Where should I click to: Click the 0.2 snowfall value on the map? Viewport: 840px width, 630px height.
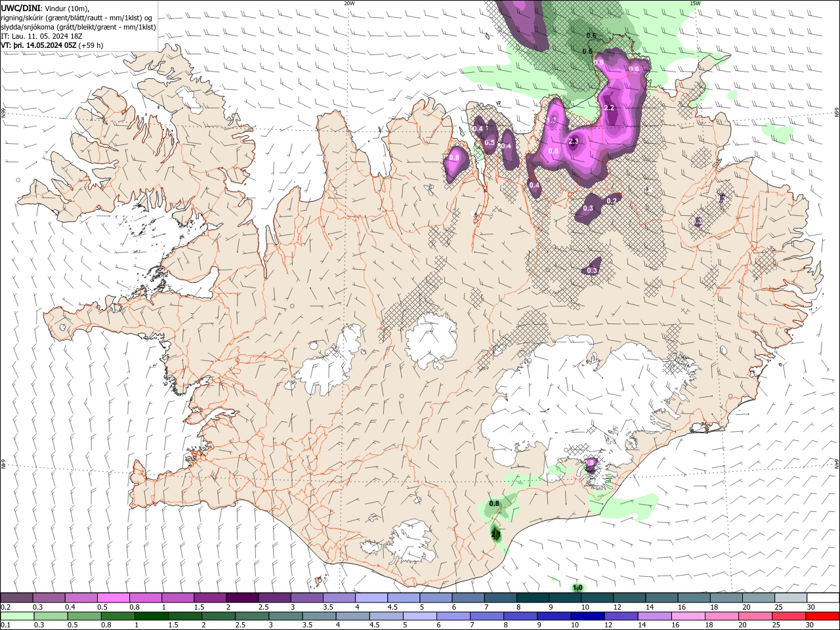pyautogui.click(x=612, y=200)
